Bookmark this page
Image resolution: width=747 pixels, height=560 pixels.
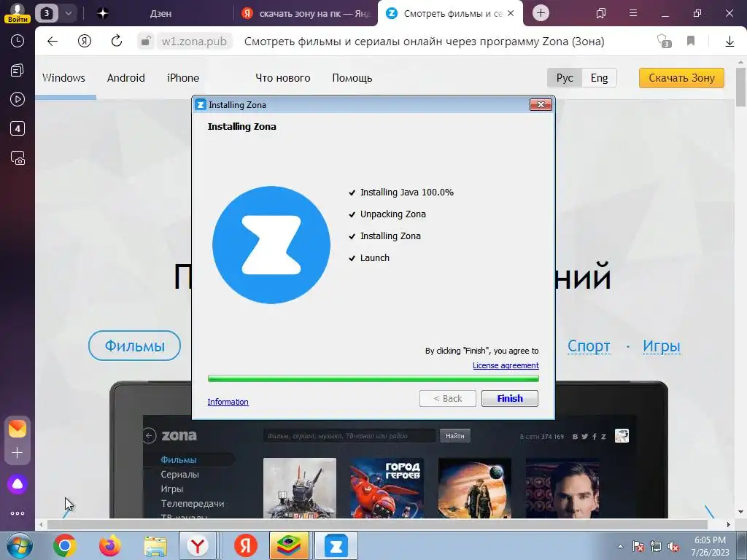pos(691,42)
